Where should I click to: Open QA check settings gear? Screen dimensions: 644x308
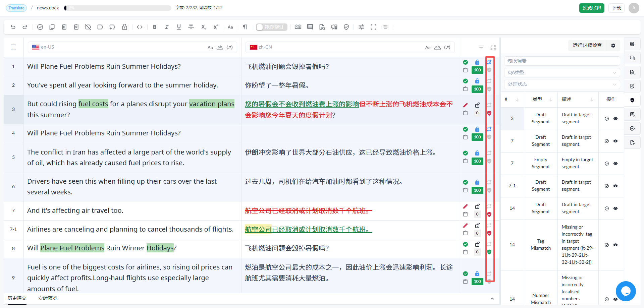click(613, 46)
